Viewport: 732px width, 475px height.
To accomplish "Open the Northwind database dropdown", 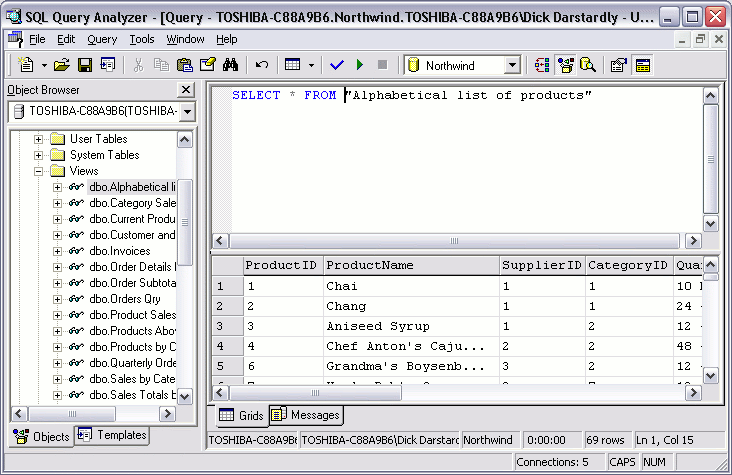I will pos(512,65).
